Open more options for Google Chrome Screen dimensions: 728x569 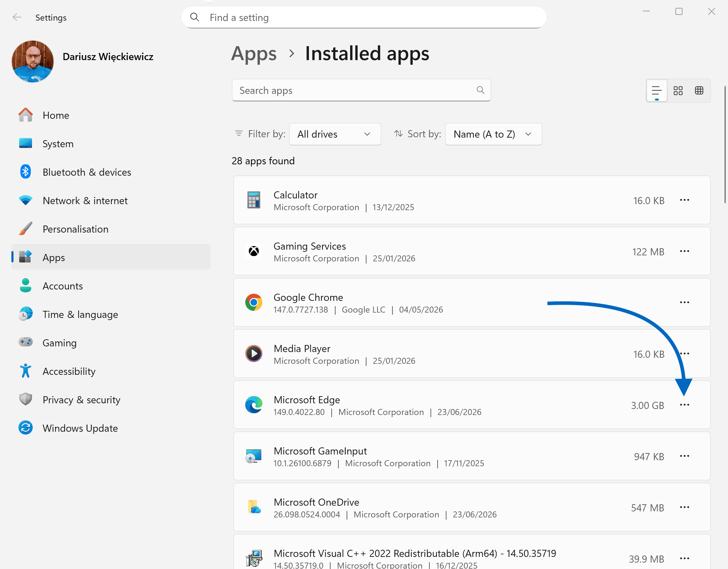685,302
